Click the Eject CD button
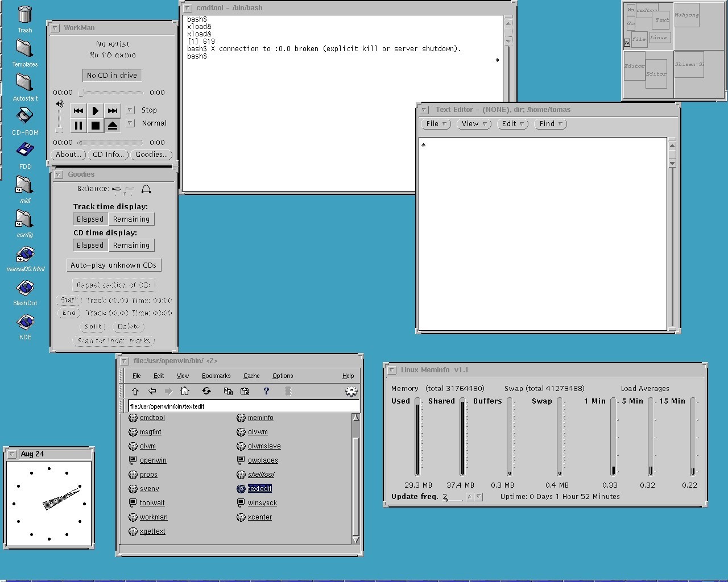728x582 pixels. (113, 126)
